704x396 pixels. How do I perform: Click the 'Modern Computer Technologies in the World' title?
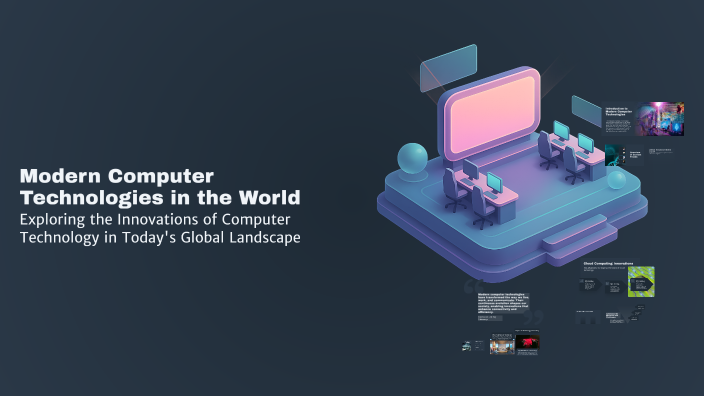160,187
